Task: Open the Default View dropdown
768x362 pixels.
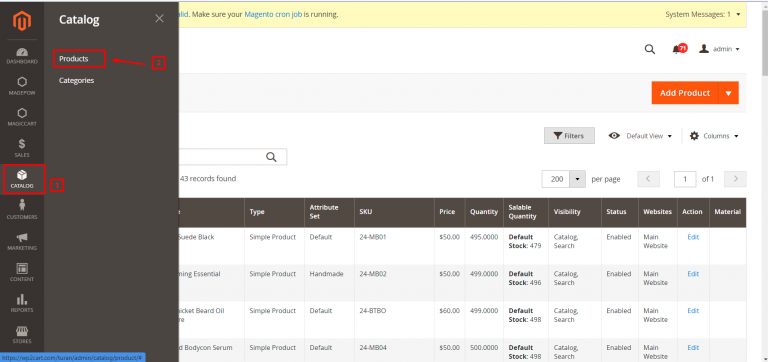Action: coord(640,136)
